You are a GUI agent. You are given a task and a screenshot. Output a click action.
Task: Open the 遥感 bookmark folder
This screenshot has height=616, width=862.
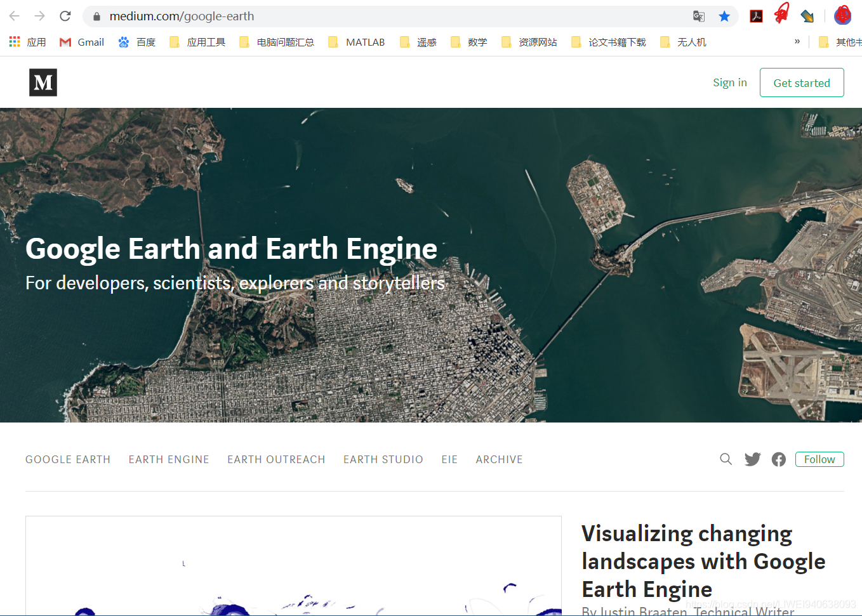[418, 42]
